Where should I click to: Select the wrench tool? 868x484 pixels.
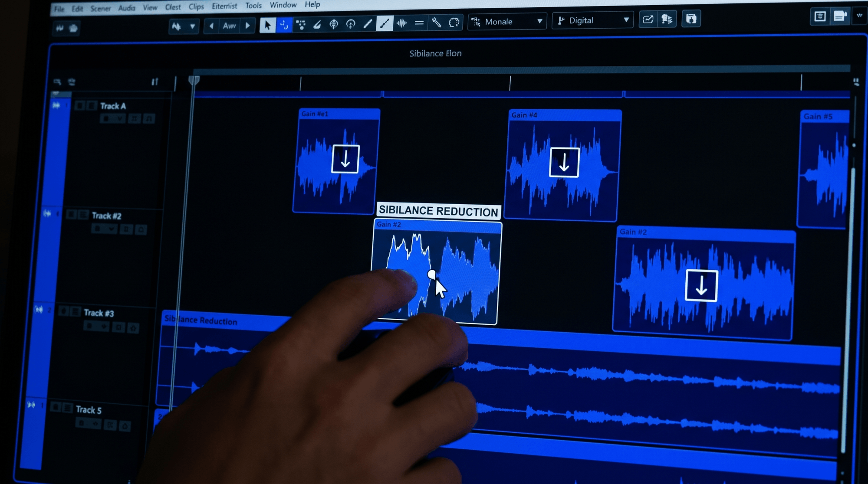pos(436,23)
